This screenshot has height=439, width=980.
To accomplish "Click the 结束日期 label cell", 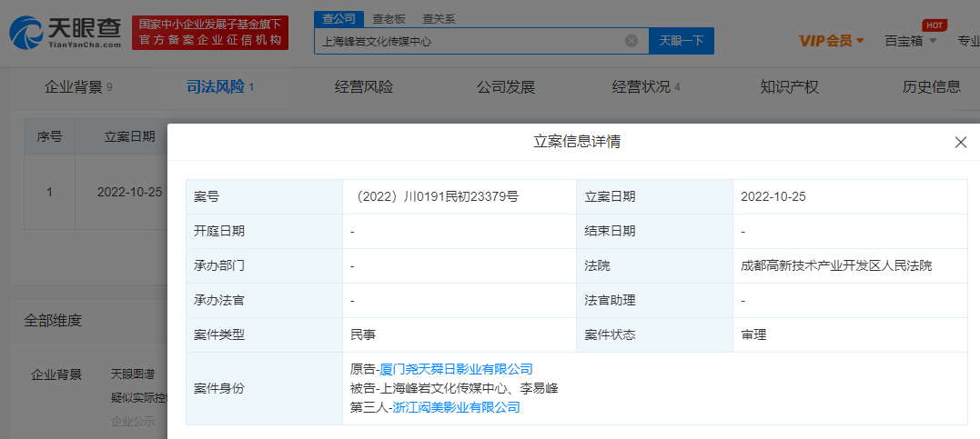I will coord(654,231).
